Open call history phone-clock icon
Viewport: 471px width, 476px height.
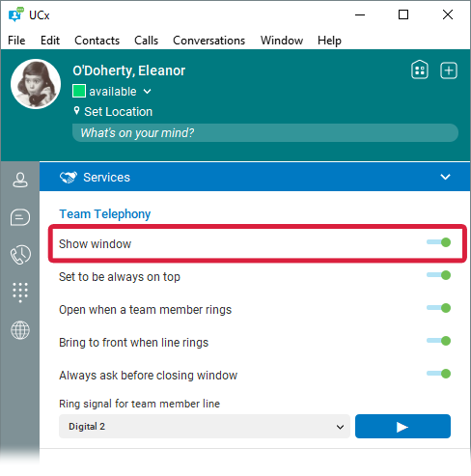[x=20, y=255]
